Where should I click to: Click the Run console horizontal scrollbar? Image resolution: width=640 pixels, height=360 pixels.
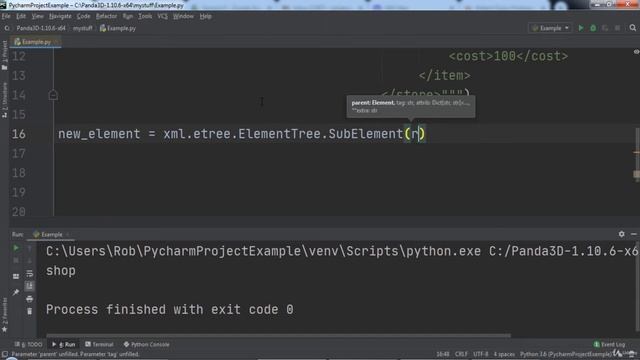(x=278, y=336)
